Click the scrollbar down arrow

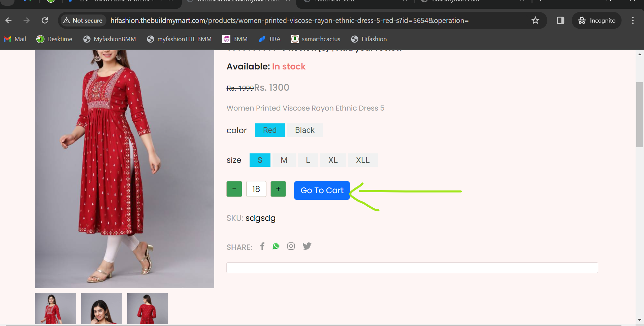(640, 320)
